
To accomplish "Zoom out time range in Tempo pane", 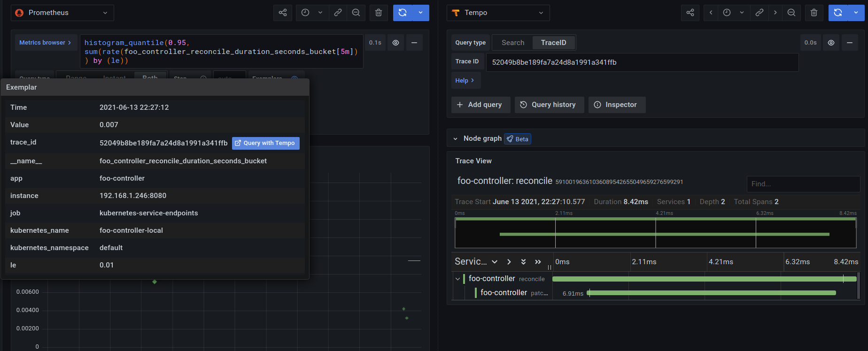I will pos(791,13).
